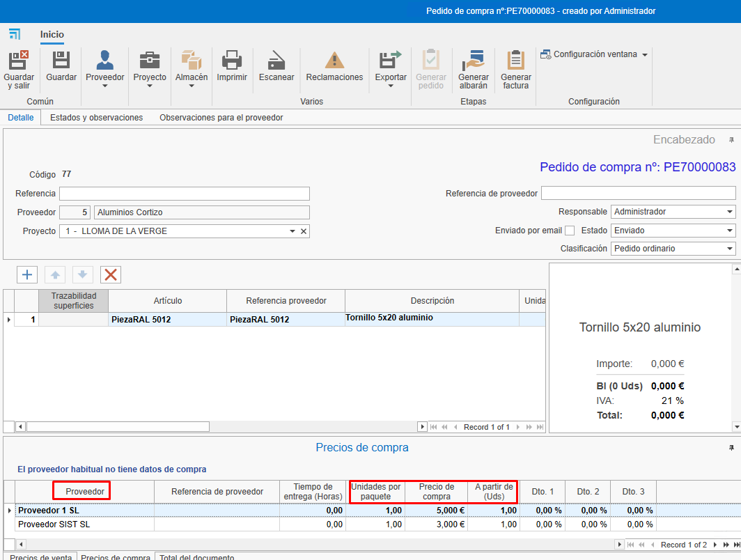Open the Estado dropdown
This screenshot has height=560, width=741.
[x=730, y=231]
